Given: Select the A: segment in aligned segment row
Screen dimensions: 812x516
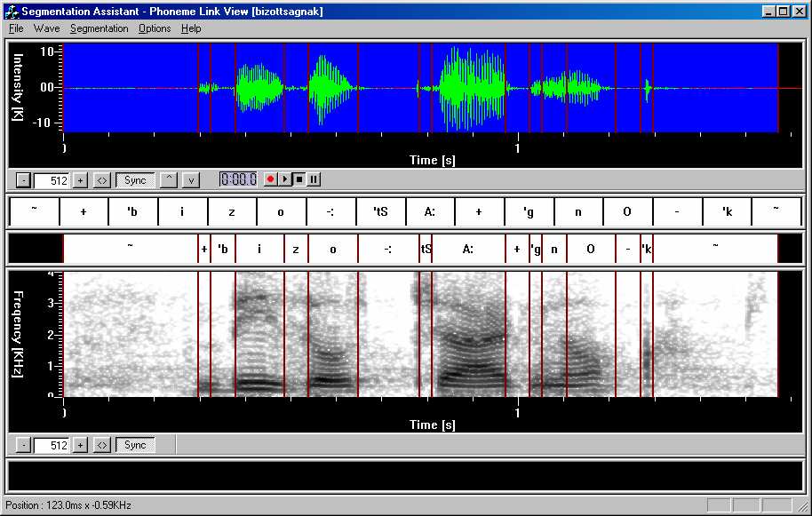Looking at the screenshot, I should (468, 249).
